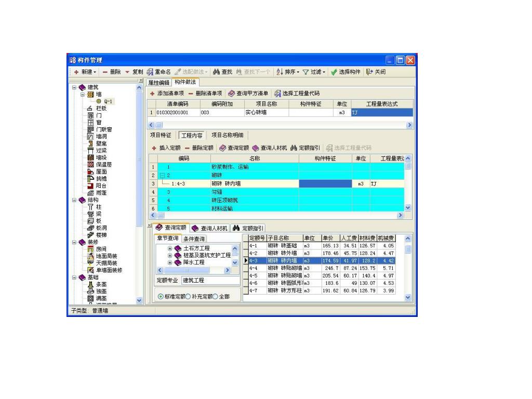Open the 复制 (Copy) dropdown arrow
This screenshot has width=532, height=399.
tap(127, 72)
